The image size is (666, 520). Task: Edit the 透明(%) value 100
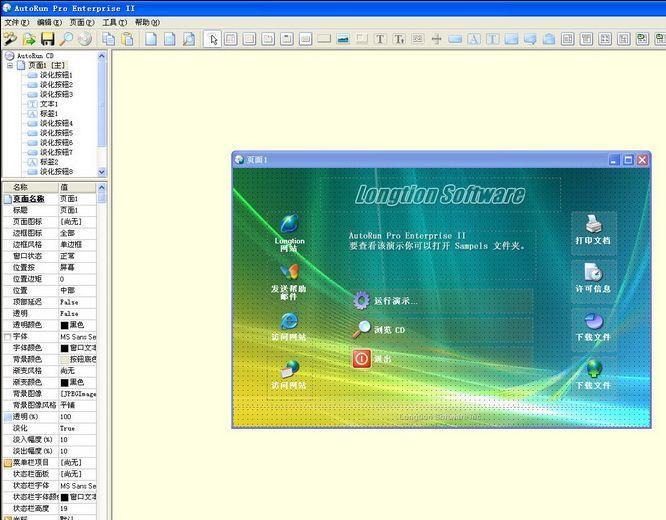point(77,417)
